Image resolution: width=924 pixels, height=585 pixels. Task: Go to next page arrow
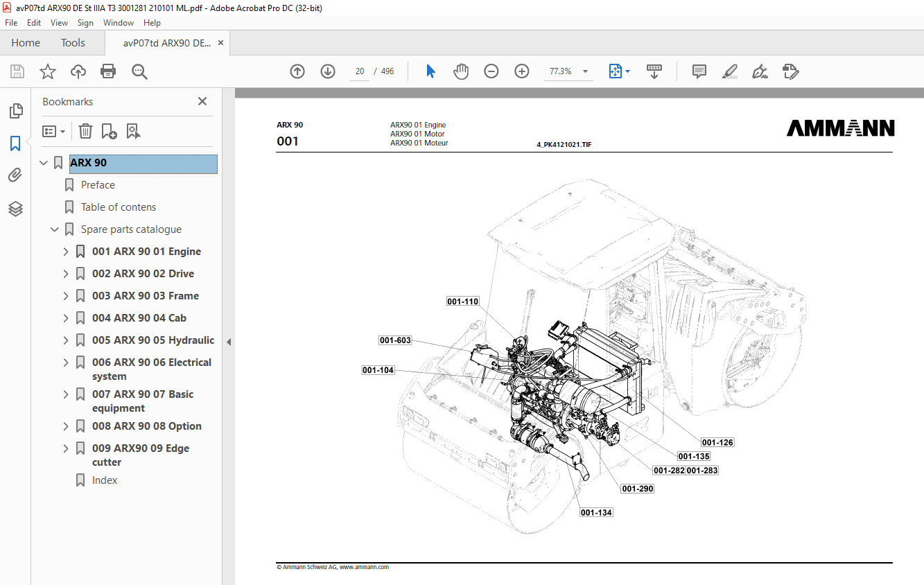point(328,71)
